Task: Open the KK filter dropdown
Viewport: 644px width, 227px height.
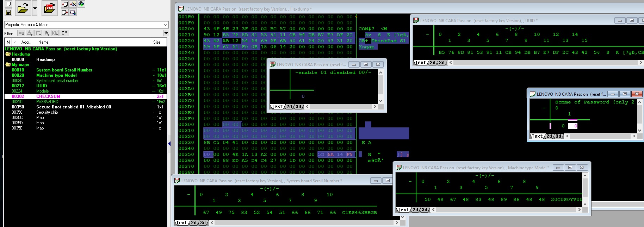Action: (x=55, y=33)
